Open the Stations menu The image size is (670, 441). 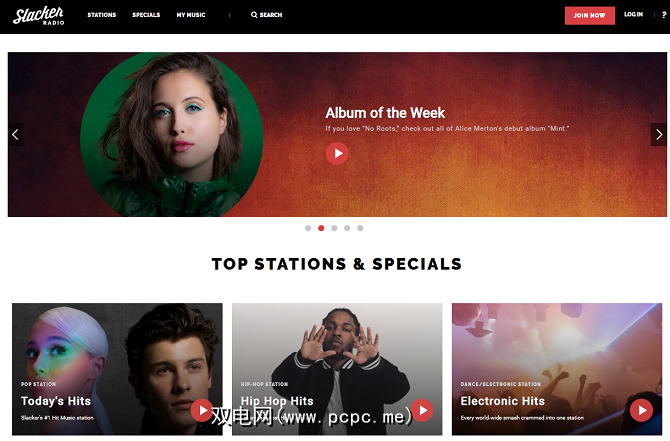click(102, 15)
